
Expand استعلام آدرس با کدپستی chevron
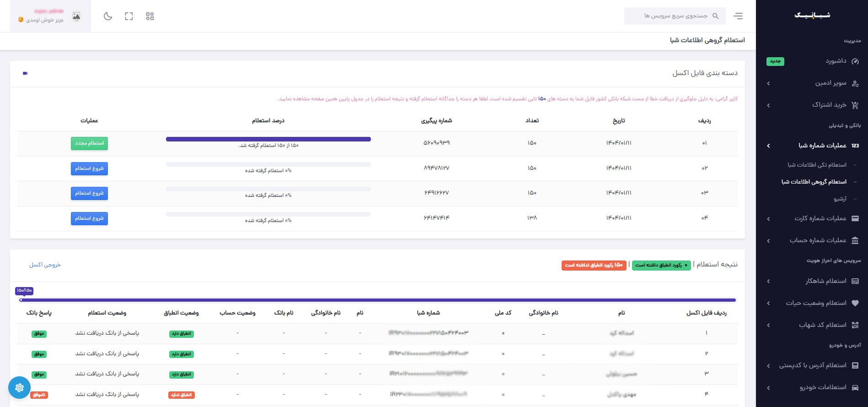[768, 365]
